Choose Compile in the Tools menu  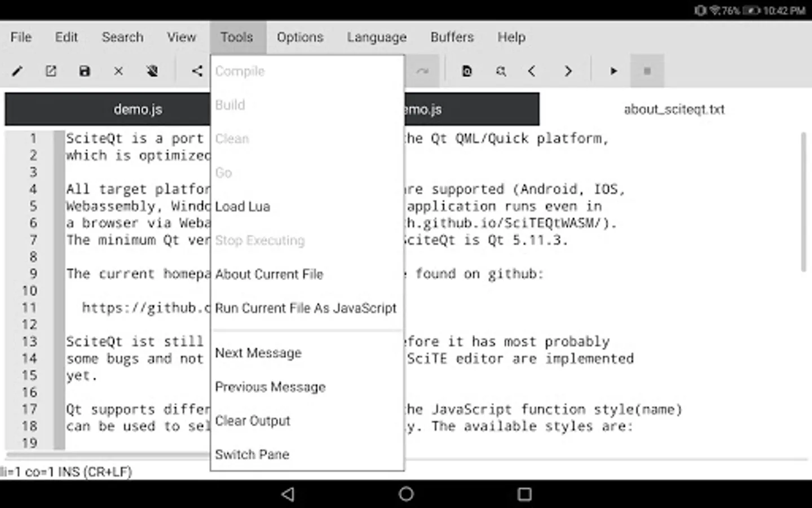tap(307, 71)
